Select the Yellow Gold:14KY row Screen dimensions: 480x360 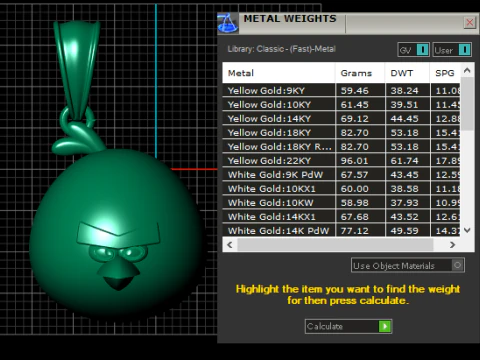pyautogui.click(x=341, y=119)
